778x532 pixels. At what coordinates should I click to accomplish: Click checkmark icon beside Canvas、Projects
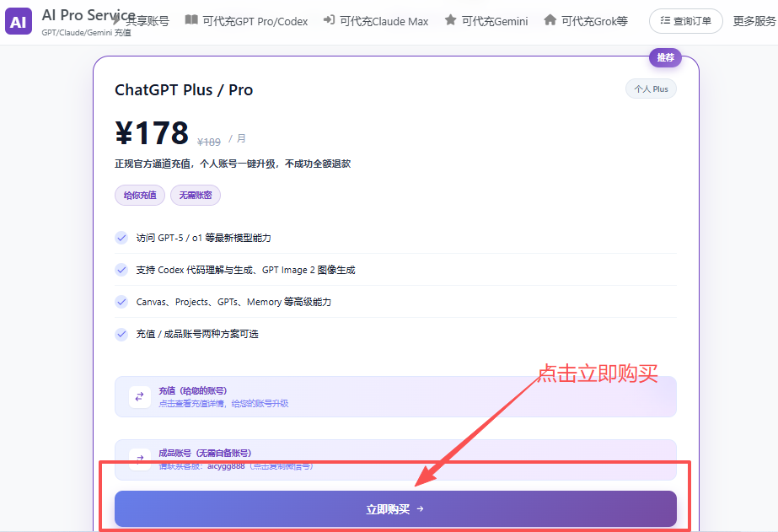pyautogui.click(x=121, y=302)
